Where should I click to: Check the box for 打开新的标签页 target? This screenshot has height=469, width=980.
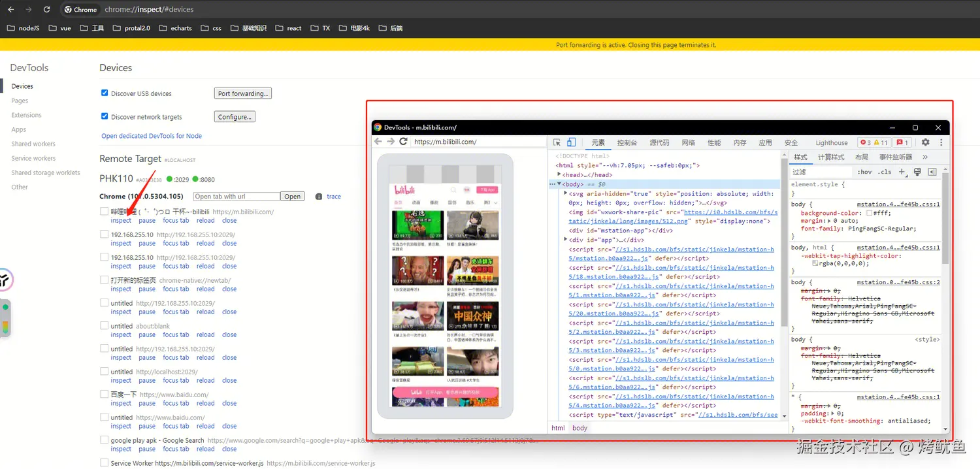point(105,280)
